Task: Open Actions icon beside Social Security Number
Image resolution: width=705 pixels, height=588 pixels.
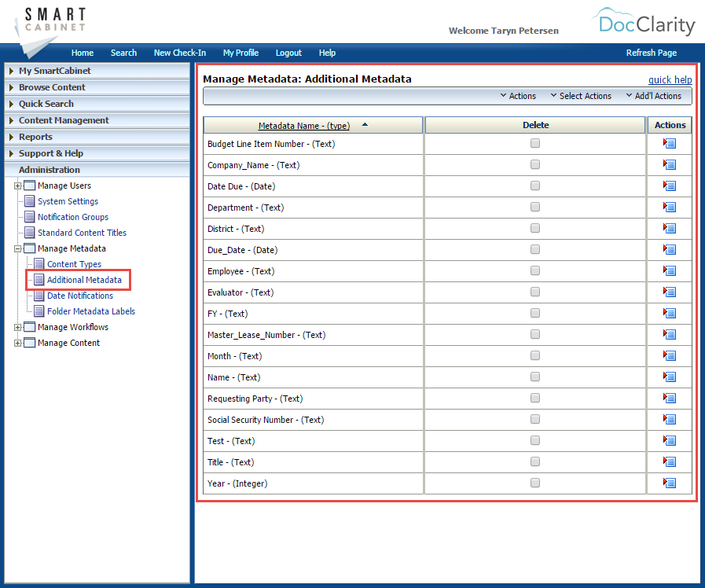Action: click(669, 419)
